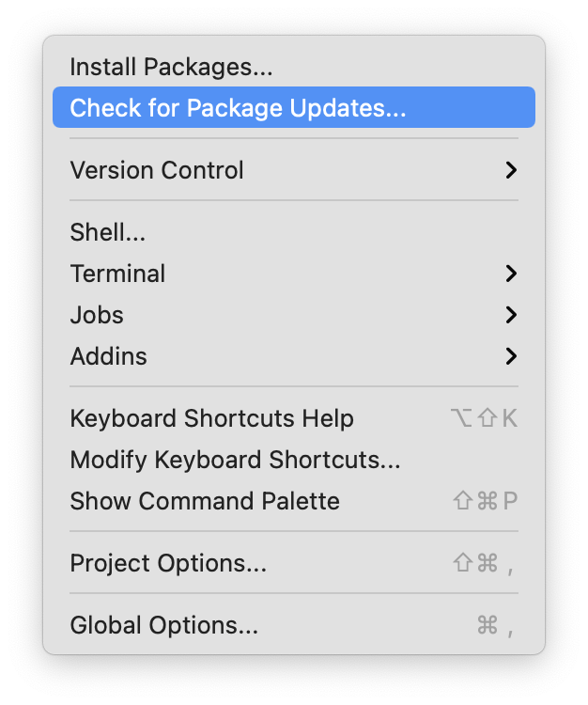Screen dimensions: 588x705
Task: Click the Shift-Command-P shortcut hint
Action: (x=485, y=501)
